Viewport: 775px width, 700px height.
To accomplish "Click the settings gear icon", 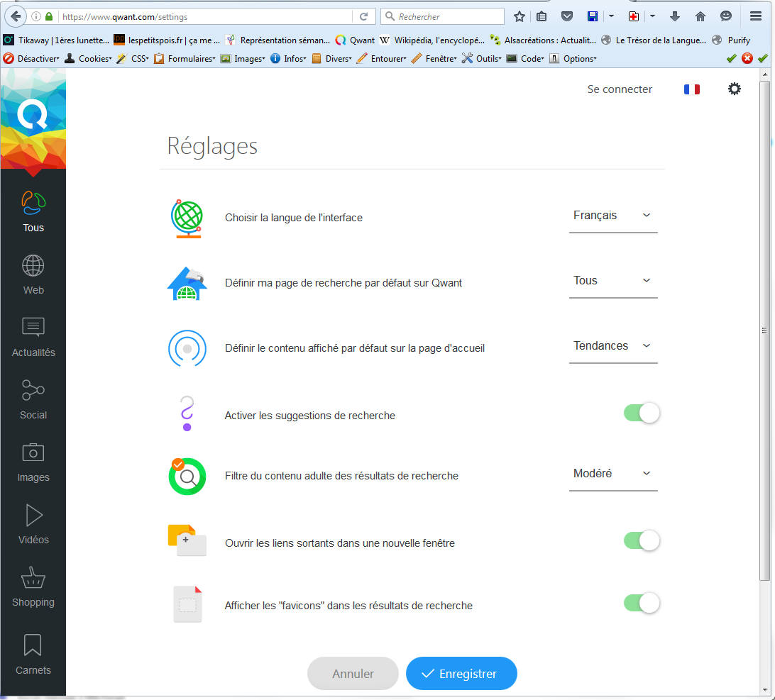I will [735, 89].
